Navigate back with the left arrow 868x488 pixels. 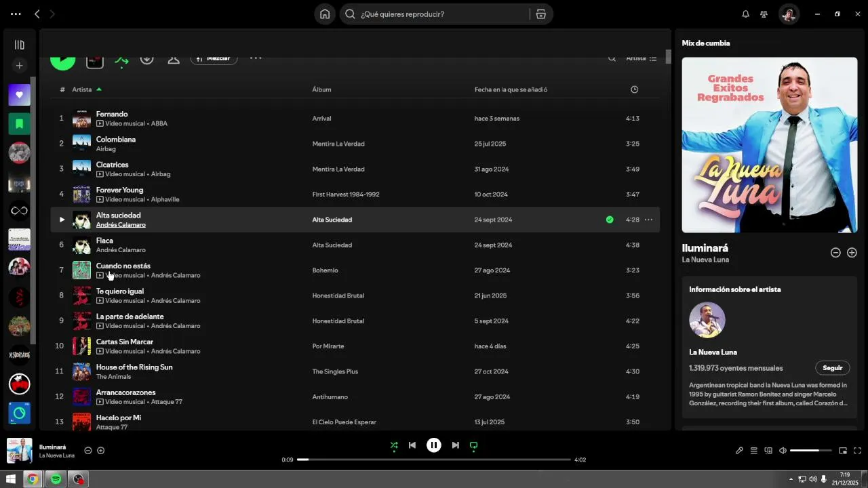coord(37,14)
